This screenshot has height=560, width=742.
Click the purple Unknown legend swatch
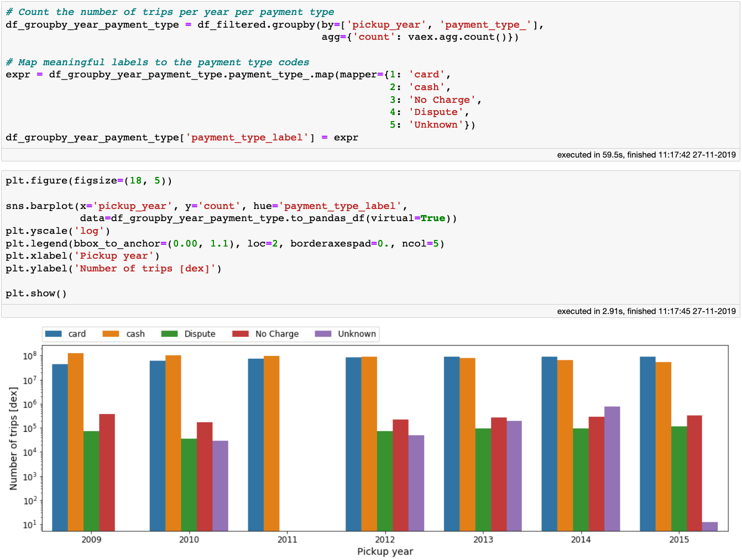click(x=323, y=334)
